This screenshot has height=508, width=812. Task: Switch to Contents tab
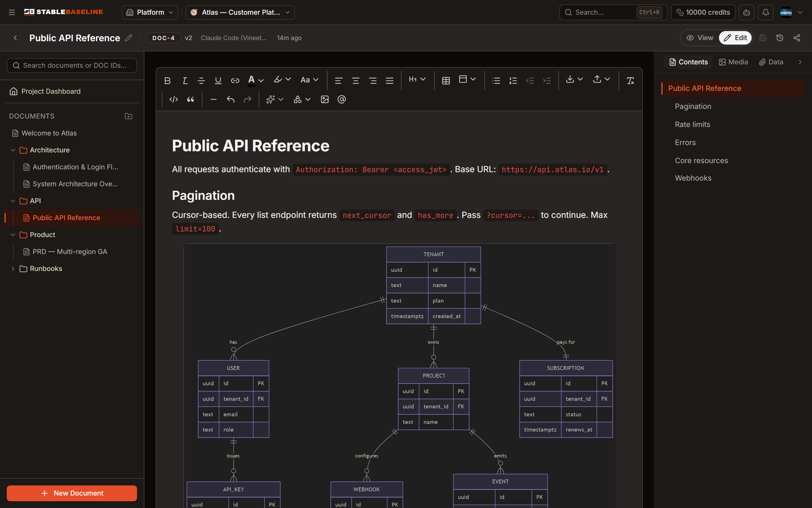(x=689, y=62)
